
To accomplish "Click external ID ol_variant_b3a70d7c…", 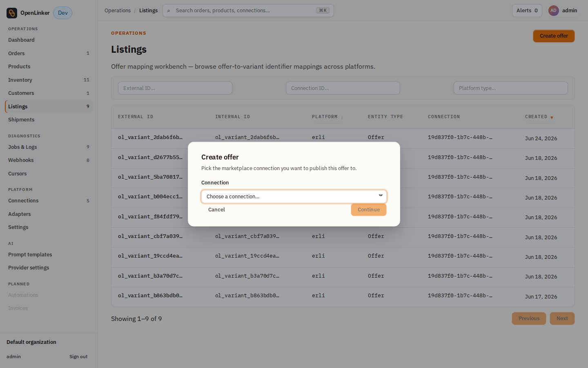I will tap(150, 276).
